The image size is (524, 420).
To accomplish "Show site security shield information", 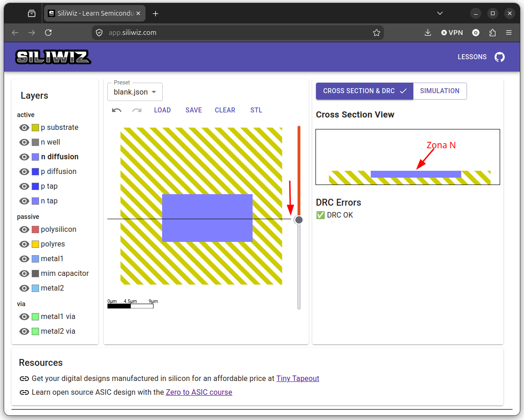I will click(x=99, y=33).
